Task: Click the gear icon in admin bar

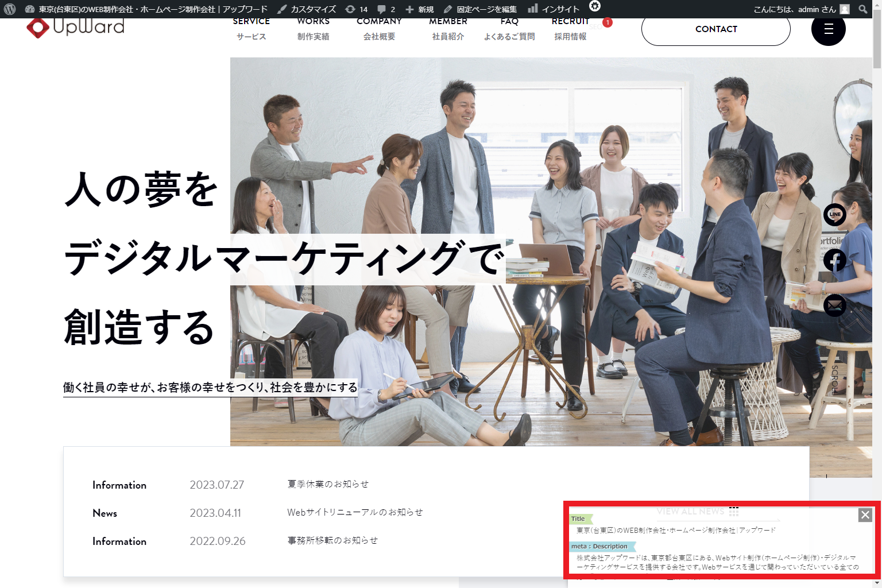Action: pyautogui.click(x=595, y=6)
